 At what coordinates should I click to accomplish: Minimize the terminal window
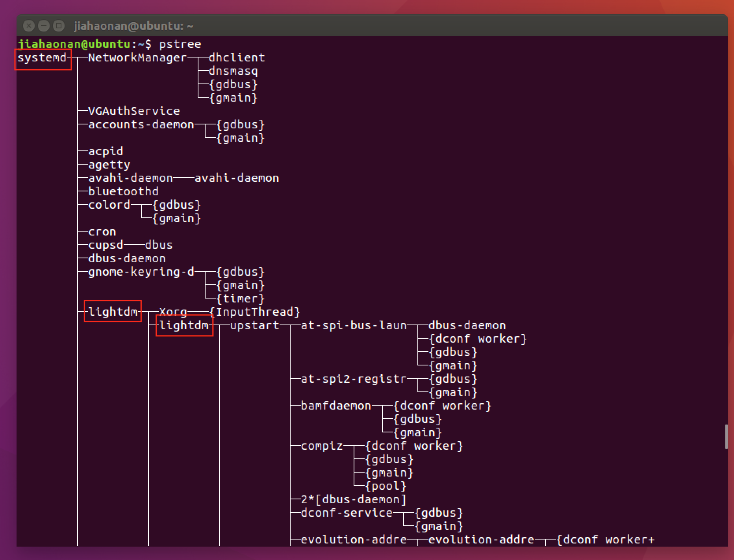point(44,26)
